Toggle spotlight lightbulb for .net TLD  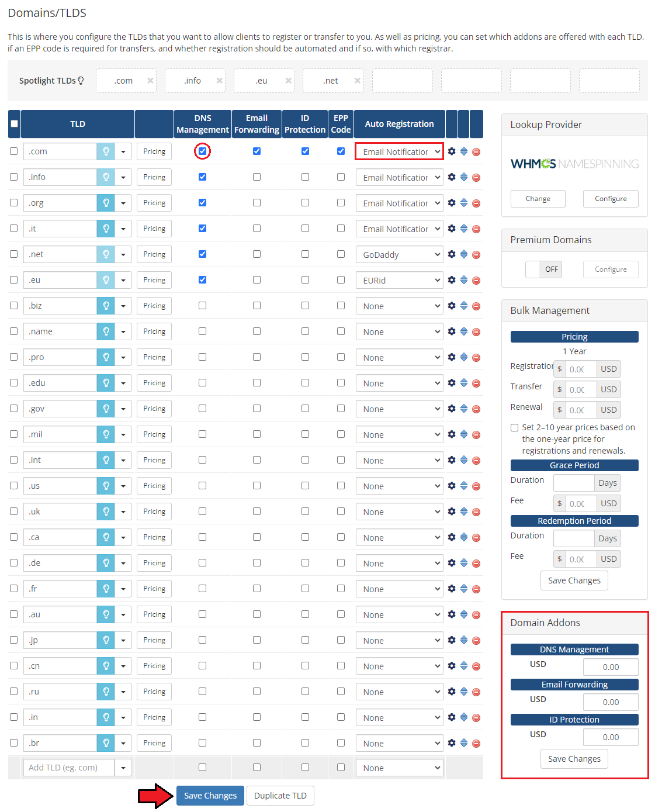pyautogui.click(x=106, y=254)
